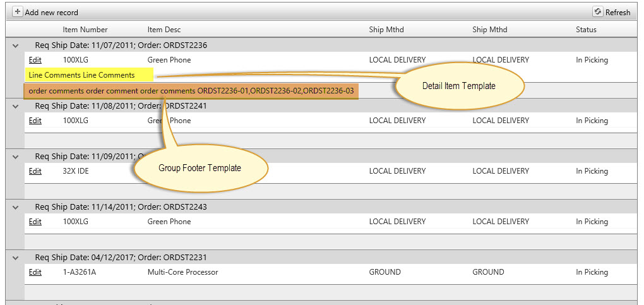The height and width of the screenshot is (305, 644).
Task: Collapse the ORDST2241 order group
Action: [x=16, y=107]
